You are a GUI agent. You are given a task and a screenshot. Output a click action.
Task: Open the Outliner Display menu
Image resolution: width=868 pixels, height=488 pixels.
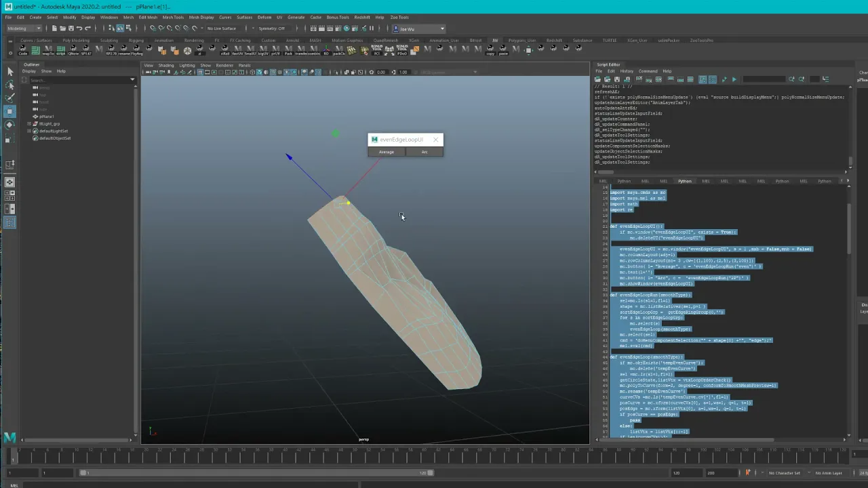(29, 71)
